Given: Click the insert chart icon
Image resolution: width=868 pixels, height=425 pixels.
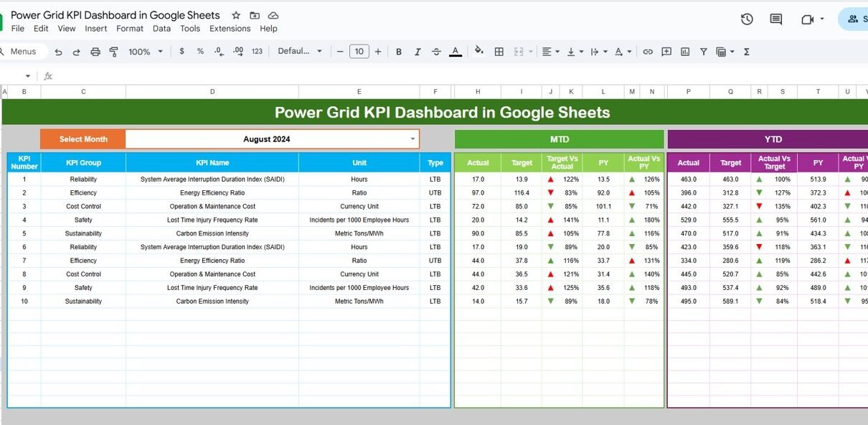Looking at the screenshot, I should 685,52.
